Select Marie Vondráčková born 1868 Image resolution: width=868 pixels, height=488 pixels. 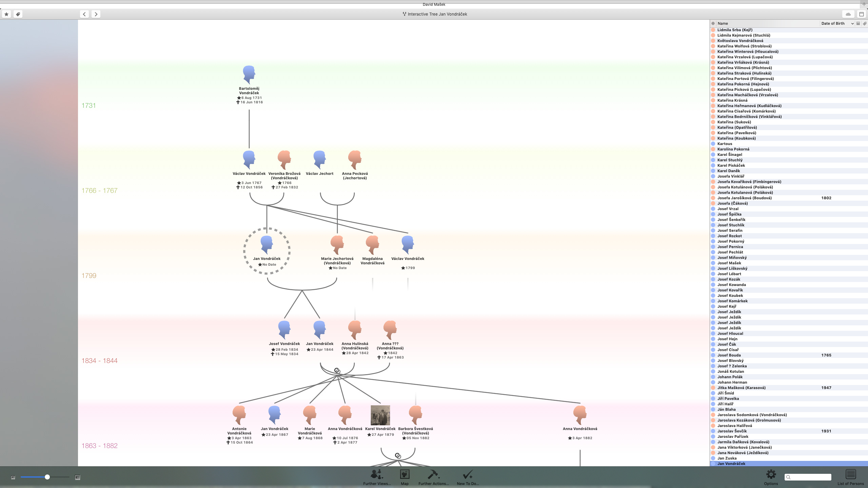tap(310, 423)
